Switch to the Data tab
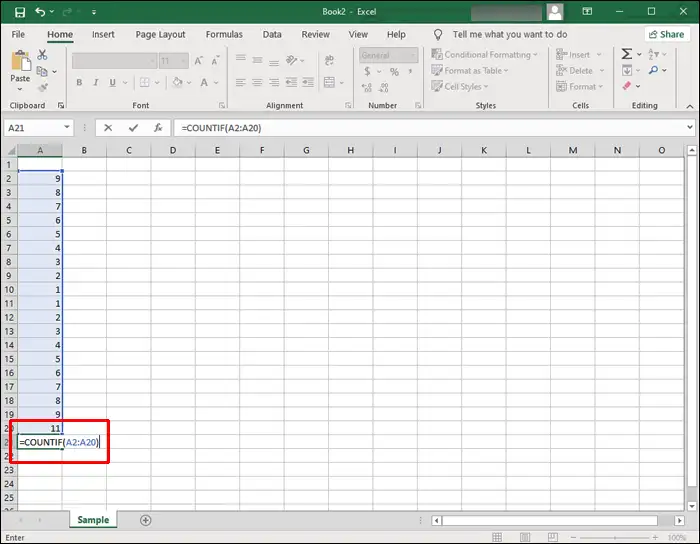The image size is (700, 544). coord(272,34)
